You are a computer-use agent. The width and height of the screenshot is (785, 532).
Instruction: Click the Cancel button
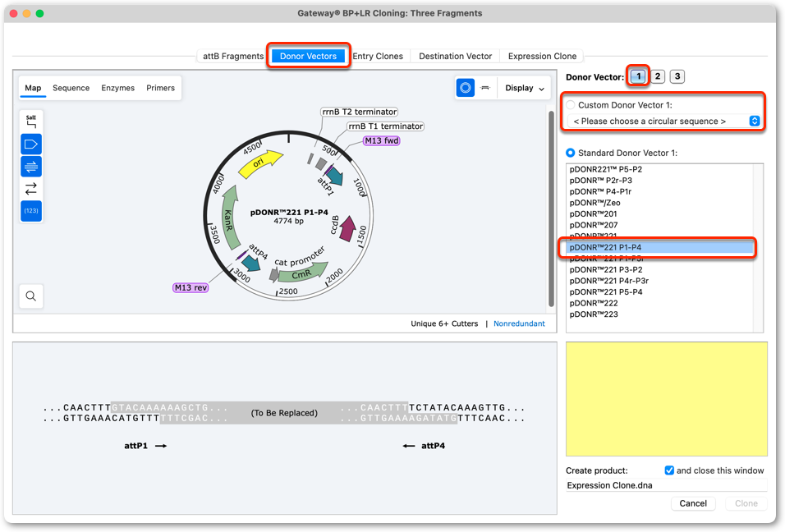point(693,503)
